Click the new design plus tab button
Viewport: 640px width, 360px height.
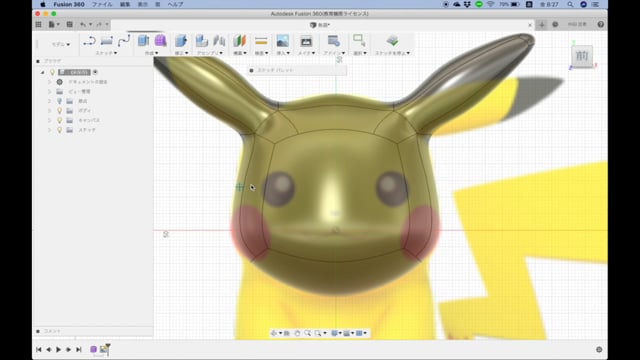pyautogui.click(x=542, y=24)
